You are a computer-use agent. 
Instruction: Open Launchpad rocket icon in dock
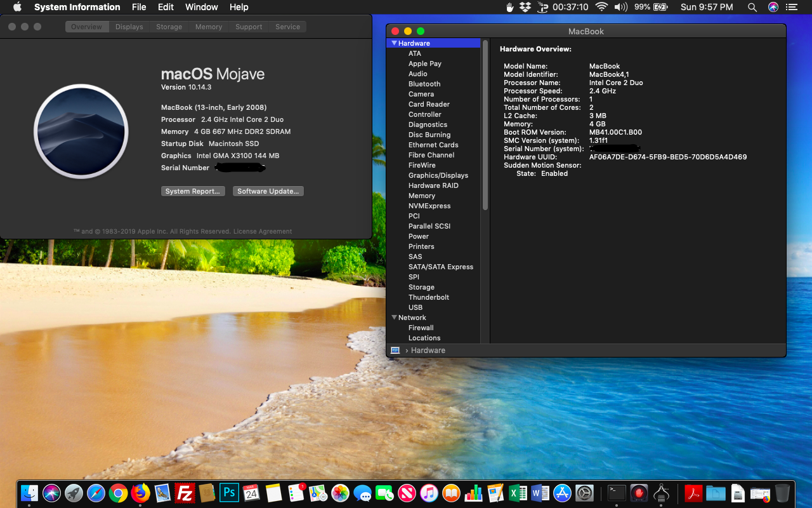click(74, 493)
